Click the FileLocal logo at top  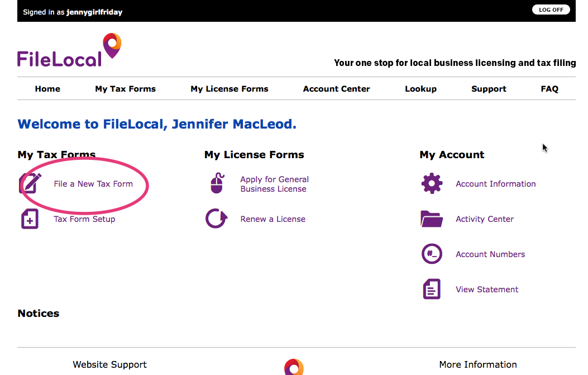click(x=69, y=50)
